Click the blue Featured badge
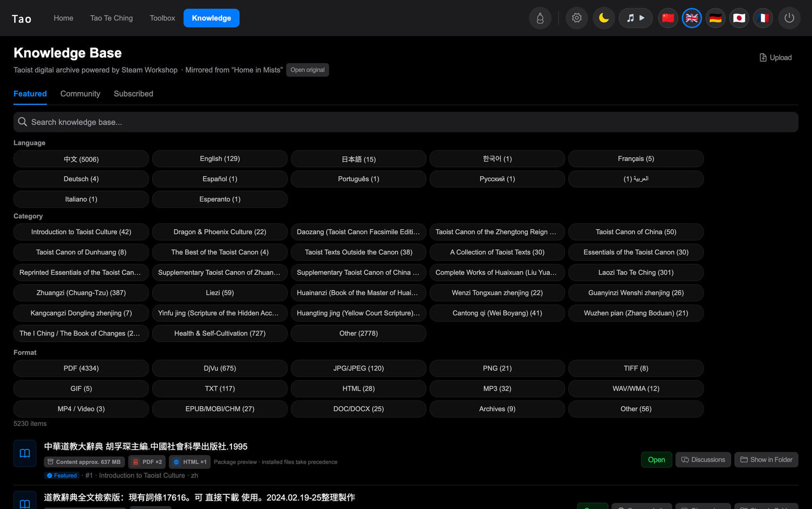 (x=62, y=476)
